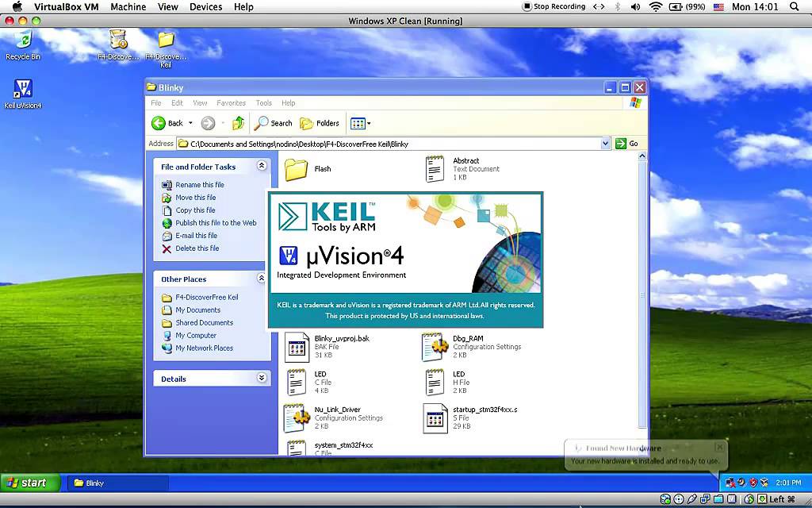Open the Recycle Bin on desktop
The width and height of the screenshot is (812, 508).
[x=23, y=44]
